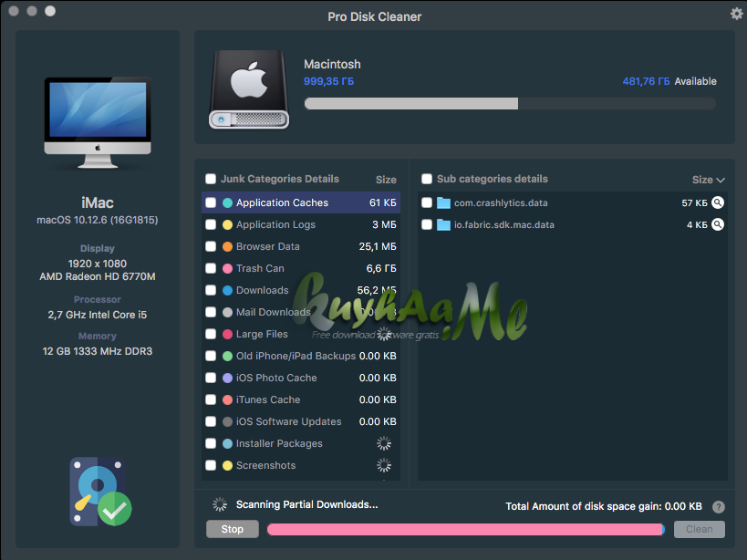Check the Screenshots checkbox

211,465
